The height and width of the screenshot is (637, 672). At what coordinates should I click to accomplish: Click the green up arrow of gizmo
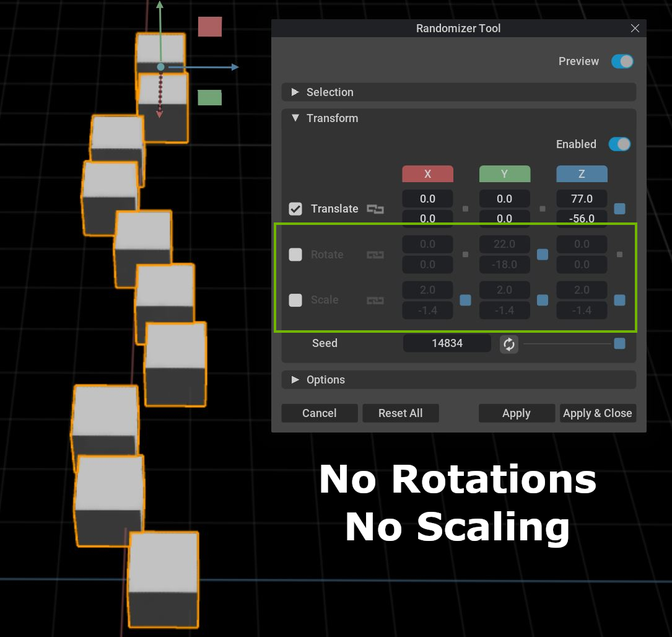point(160,5)
